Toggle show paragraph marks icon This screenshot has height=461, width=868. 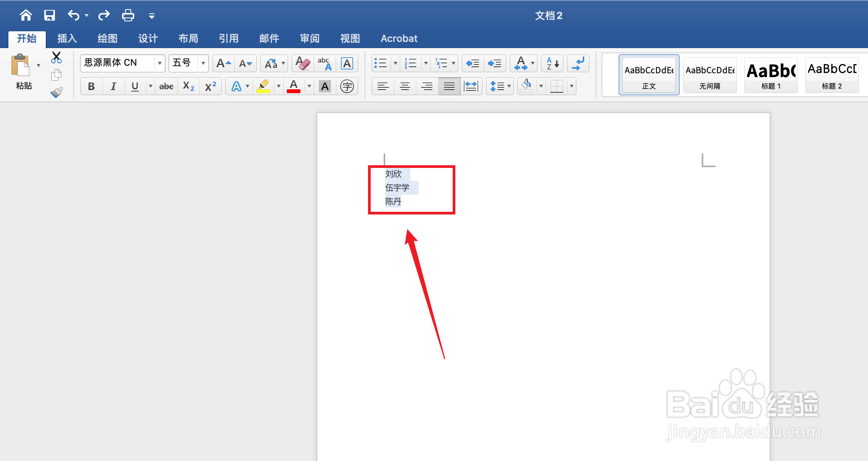(x=578, y=63)
